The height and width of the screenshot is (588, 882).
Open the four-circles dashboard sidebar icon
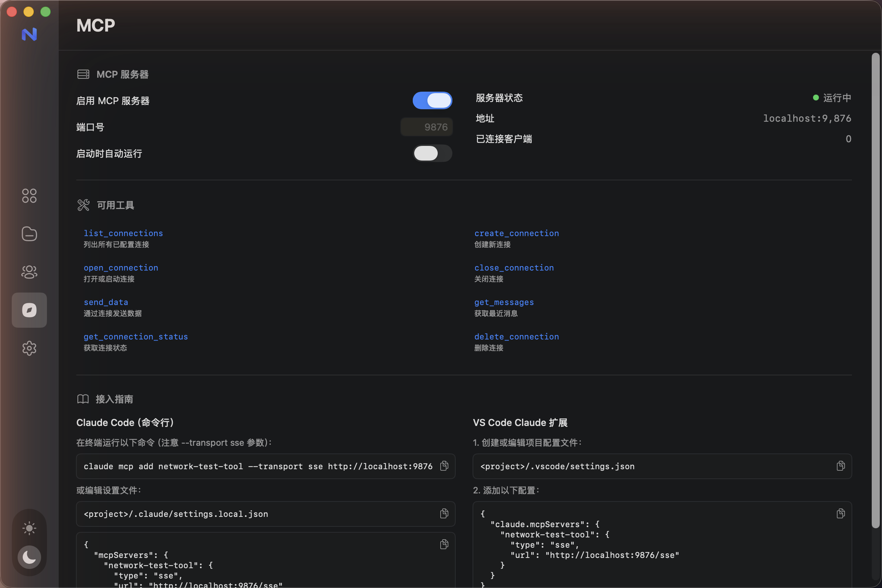[x=29, y=196]
